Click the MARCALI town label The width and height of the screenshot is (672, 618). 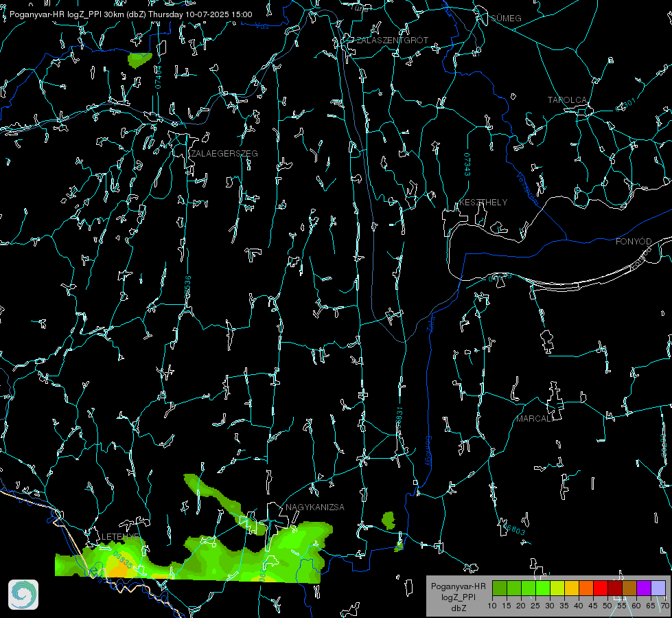[535, 419]
